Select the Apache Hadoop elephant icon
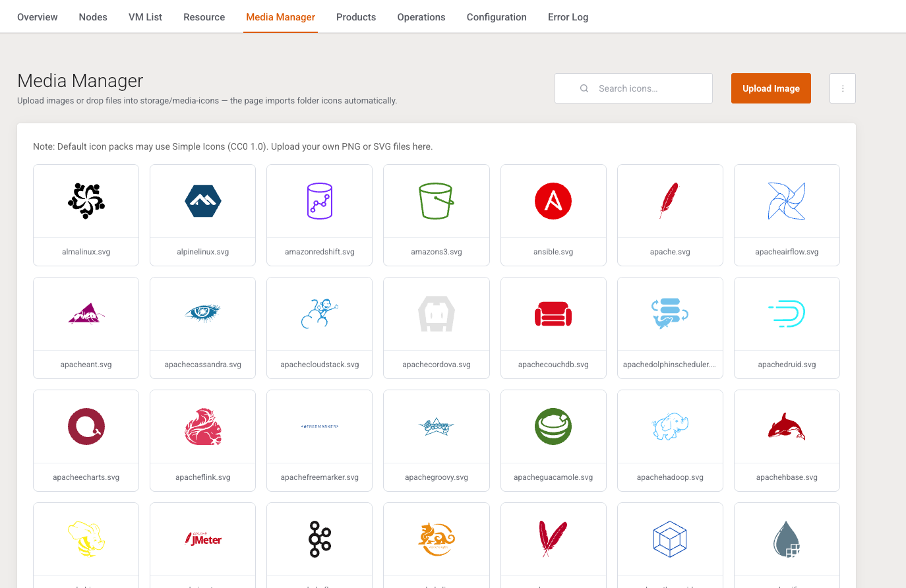Image resolution: width=906 pixels, height=588 pixels. (x=670, y=426)
